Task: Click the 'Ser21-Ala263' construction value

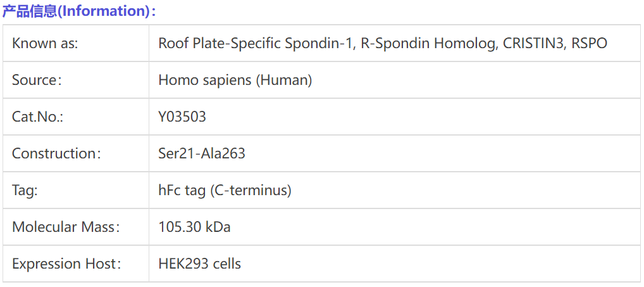Action: coord(201,154)
